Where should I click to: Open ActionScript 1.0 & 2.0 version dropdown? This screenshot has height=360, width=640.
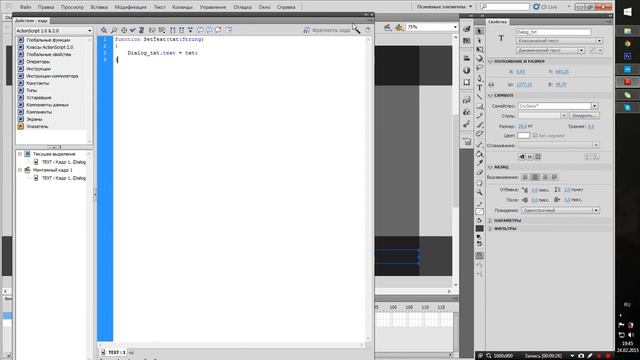(54, 31)
